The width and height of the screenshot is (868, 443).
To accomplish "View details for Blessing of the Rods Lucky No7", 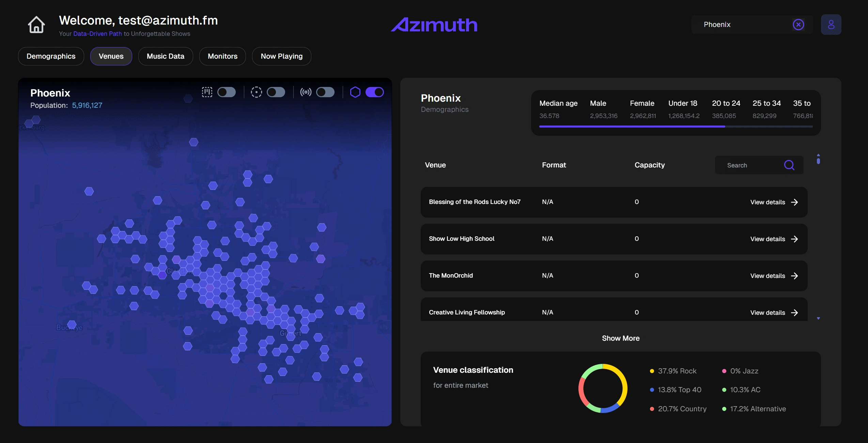I will pyautogui.click(x=774, y=202).
